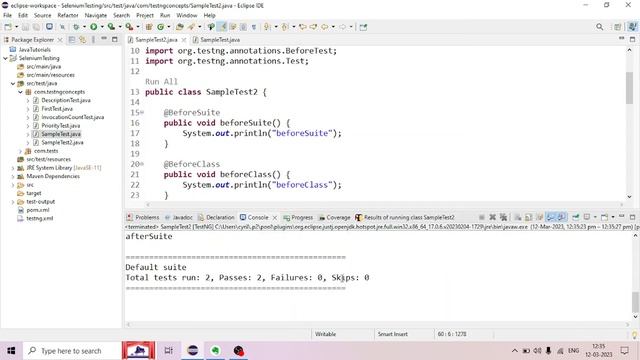Open Package Explorer View Menu dots
The width and height of the screenshot is (640, 360).
pyautogui.click(x=93, y=40)
